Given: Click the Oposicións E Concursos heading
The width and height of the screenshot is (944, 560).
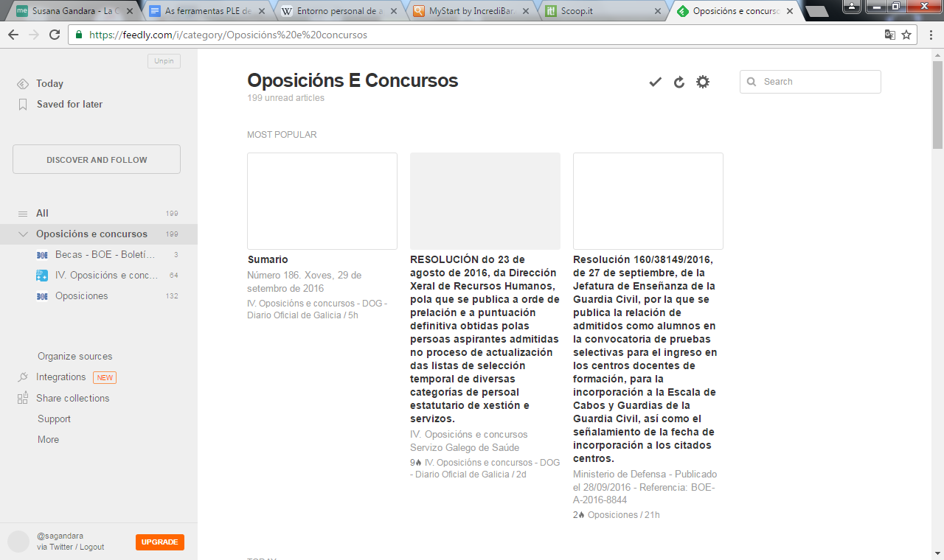Looking at the screenshot, I should (353, 81).
